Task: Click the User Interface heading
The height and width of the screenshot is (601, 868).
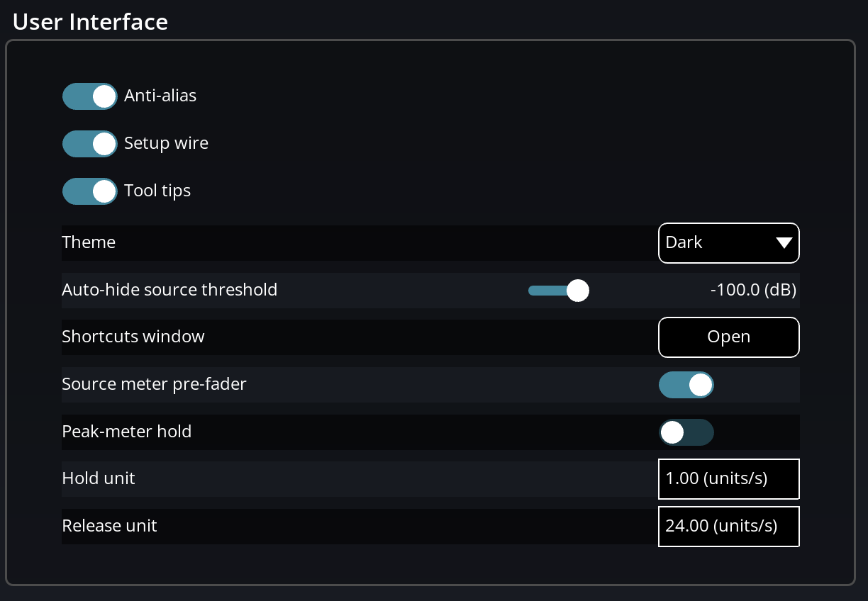Action: [x=89, y=21]
